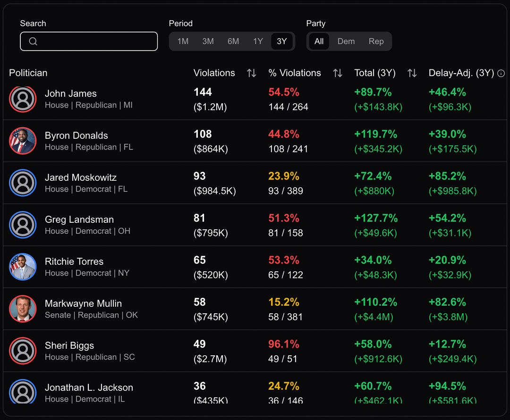Focus the Search input field
The image size is (510, 420).
coord(94,42)
